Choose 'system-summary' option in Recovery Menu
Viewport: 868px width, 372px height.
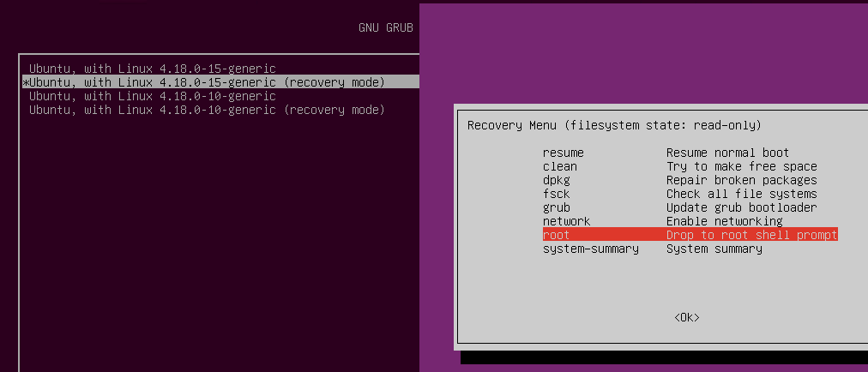591,249
